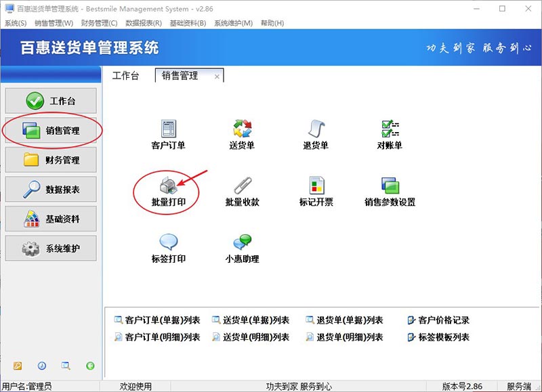Open 数据报表 from the sidebar
This screenshot has height=392, width=542.
coord(51,190)
